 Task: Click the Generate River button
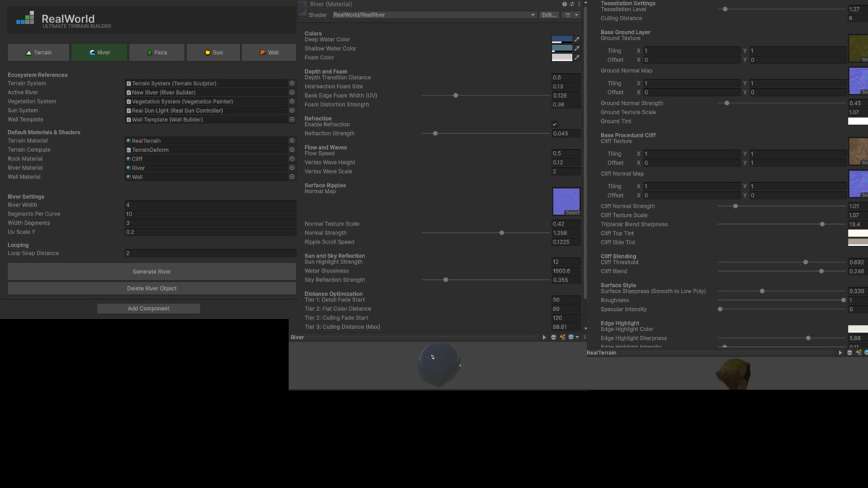point(152,272)
